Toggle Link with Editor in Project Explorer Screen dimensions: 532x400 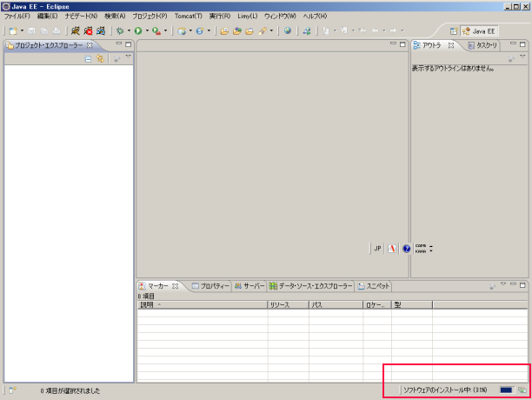(100, 58)
